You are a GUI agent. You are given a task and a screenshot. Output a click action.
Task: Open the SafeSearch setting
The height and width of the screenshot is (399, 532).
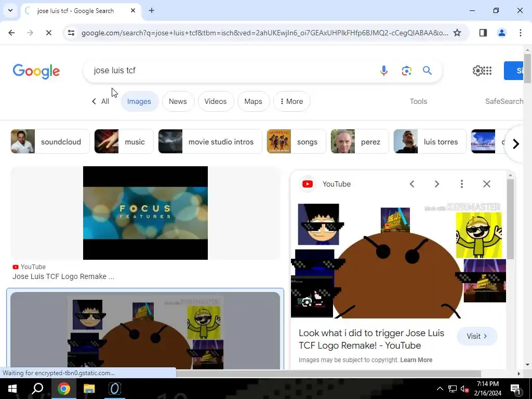(x=504, y=101)
